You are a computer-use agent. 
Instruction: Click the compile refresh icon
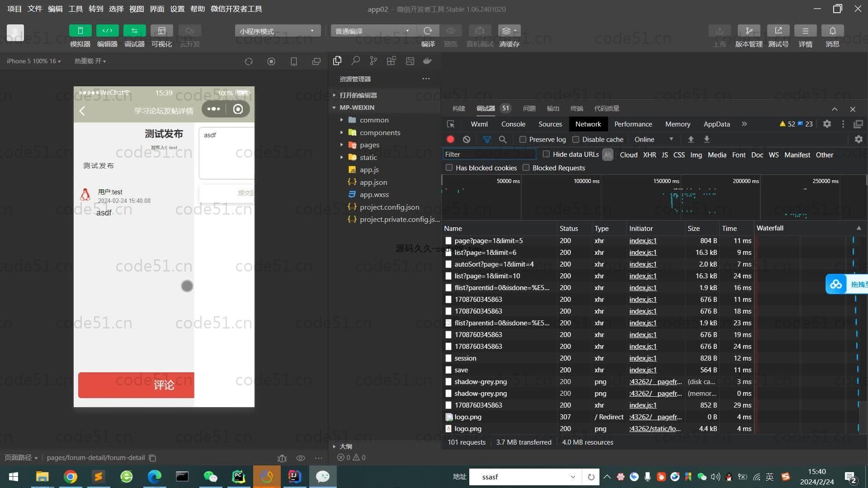pyautogui.click(x=428, y=31)
